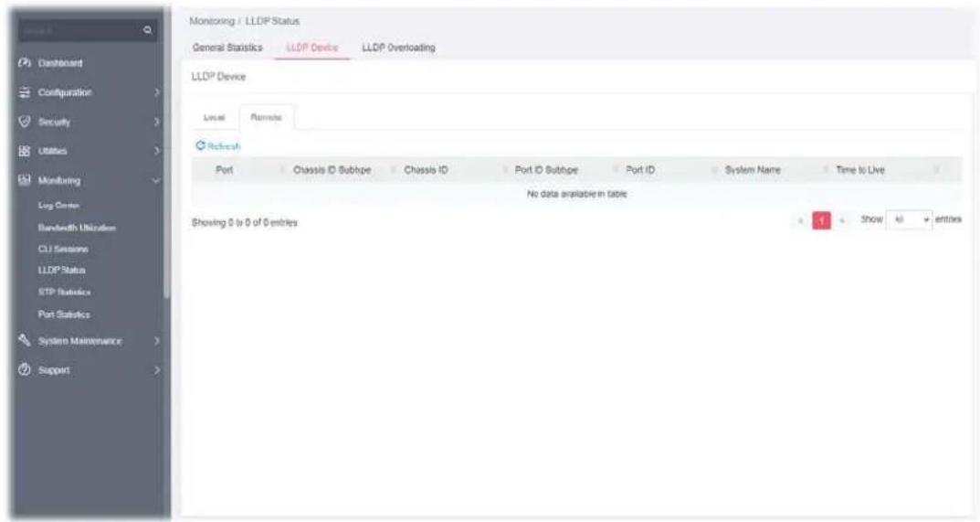Click the Refresh link label
The height and width of the screenshot is (522, 980).
[x=225, y=146]
